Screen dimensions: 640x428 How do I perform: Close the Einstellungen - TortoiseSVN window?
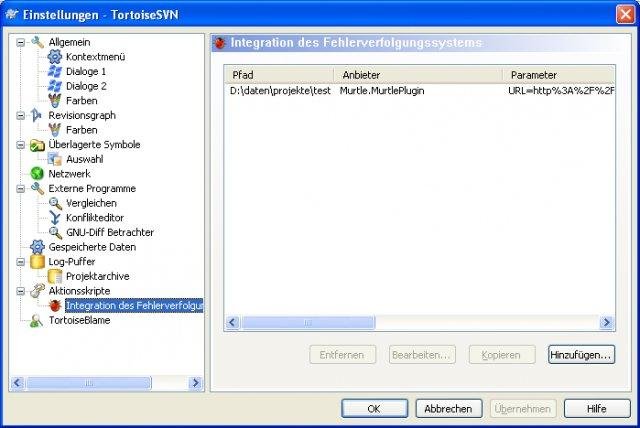(625, 15)
